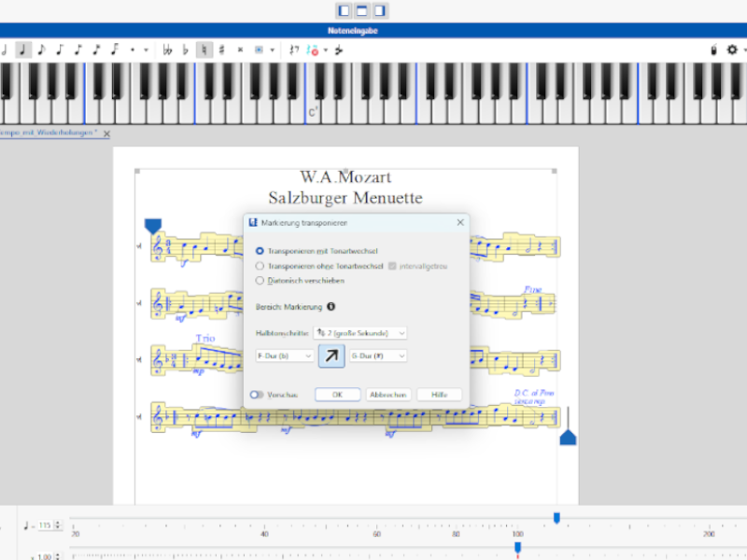Click the voice icon with red circle
The width and height of the screenshot is (747, 560).
[313, 49]
